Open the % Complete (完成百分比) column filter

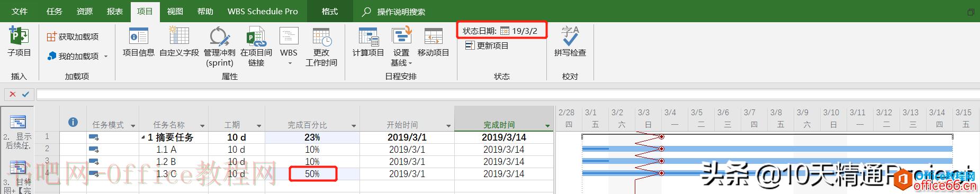point(354,126)
